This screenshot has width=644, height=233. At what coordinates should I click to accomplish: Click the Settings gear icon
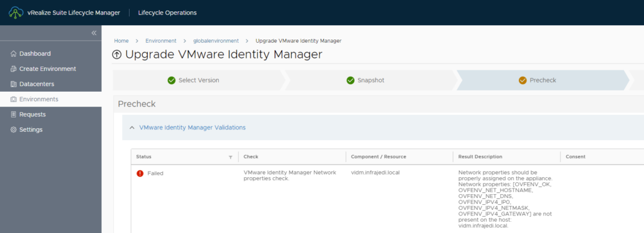[14, 129]
